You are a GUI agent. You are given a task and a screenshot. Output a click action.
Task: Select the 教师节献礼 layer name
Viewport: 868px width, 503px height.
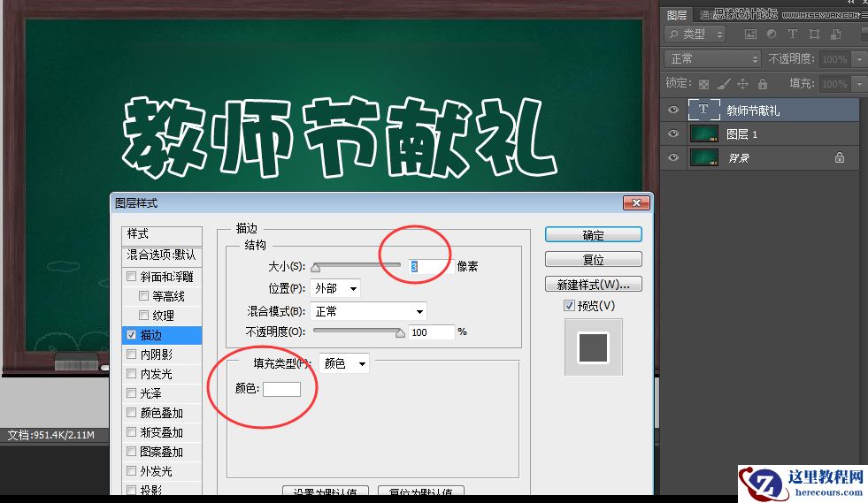[753, 111]
